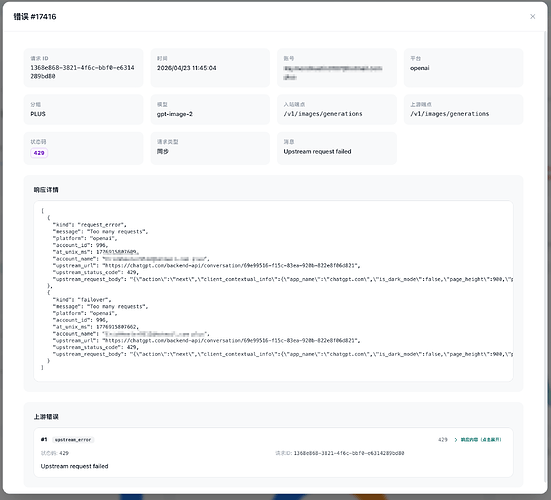The height and width of the screenshot is (500, 551).
Task: Click request ID in upstream error row
Action: click(x=340, y=453)
